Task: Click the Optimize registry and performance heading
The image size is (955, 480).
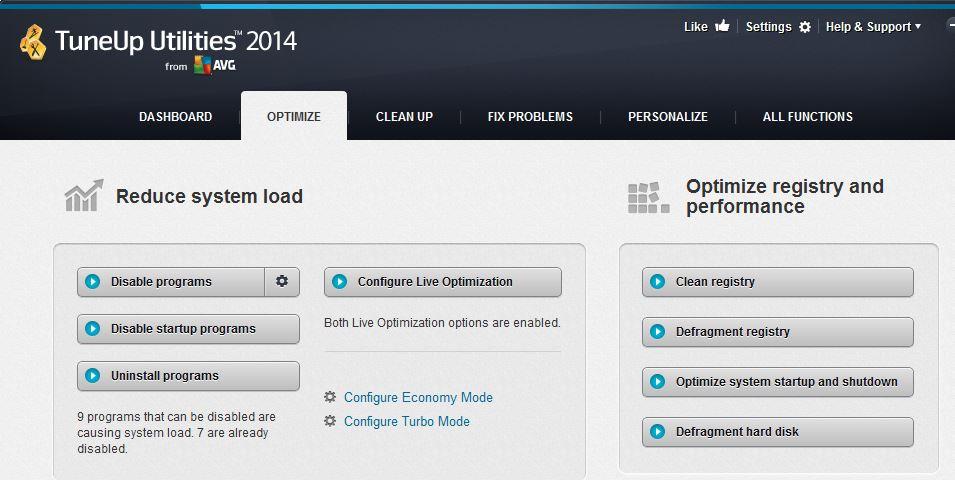Action: click(784, 196)
